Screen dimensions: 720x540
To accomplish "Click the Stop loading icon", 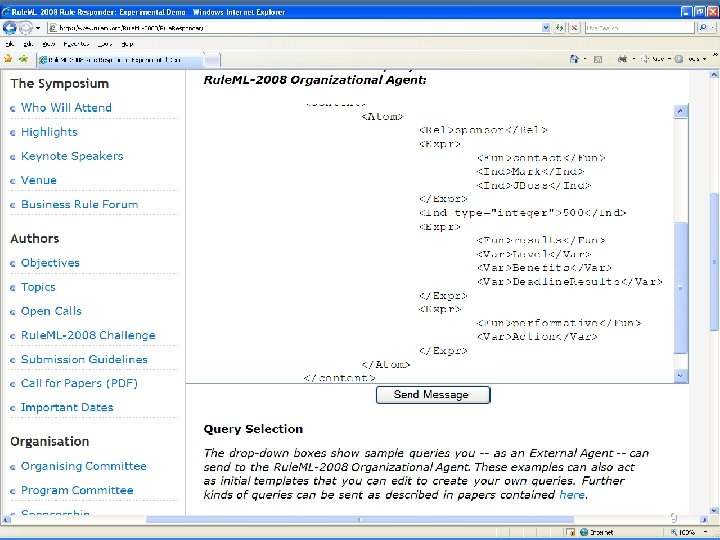I will coord(574,28).
